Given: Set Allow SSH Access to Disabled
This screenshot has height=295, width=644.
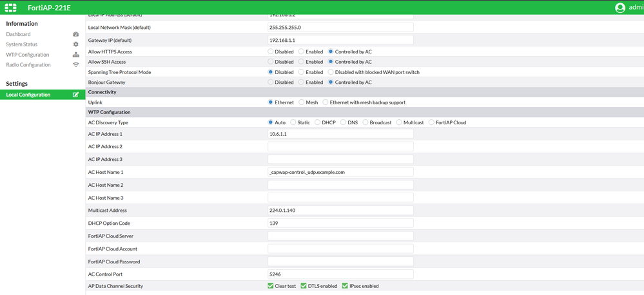Looking at the screenshot, I should (x=270, y=62).
